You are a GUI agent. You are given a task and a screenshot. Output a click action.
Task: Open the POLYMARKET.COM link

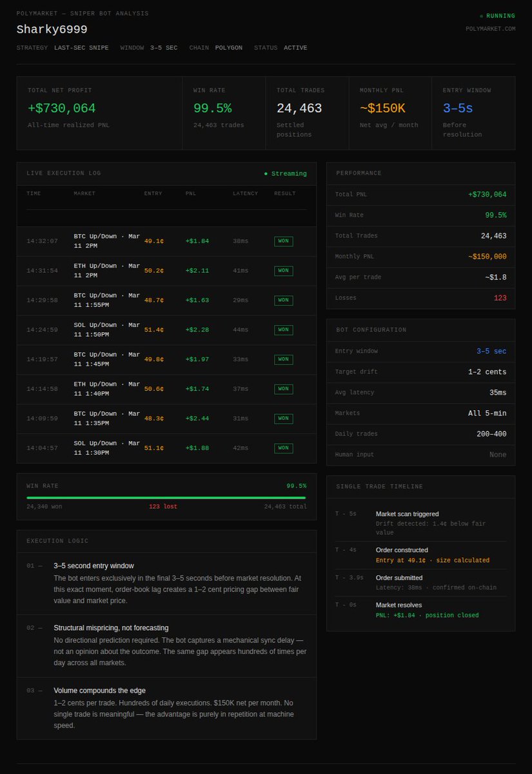click(x=491, y=28)
